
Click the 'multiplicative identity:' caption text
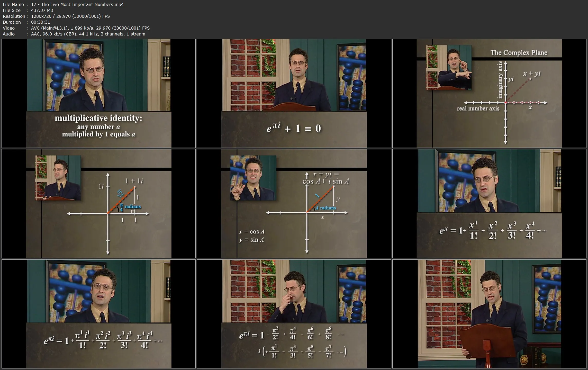pos(98,118)
